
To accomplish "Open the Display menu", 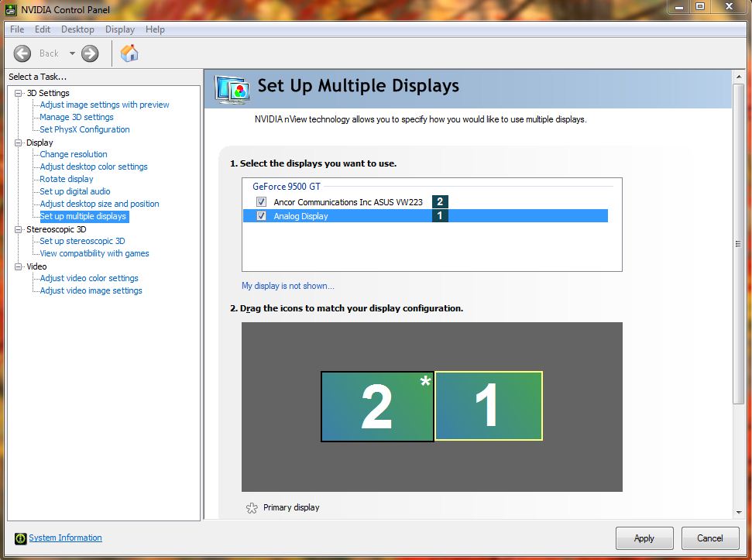I will point(120,29).
